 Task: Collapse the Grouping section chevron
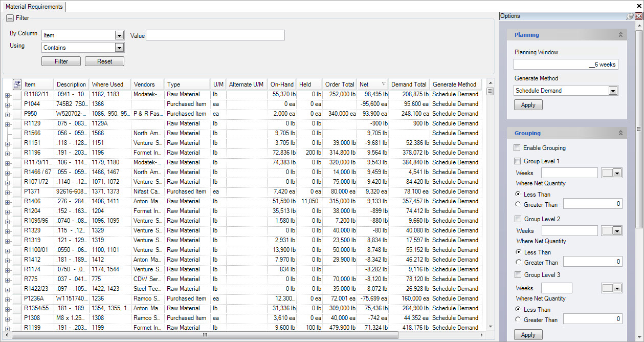pos(620,133)
